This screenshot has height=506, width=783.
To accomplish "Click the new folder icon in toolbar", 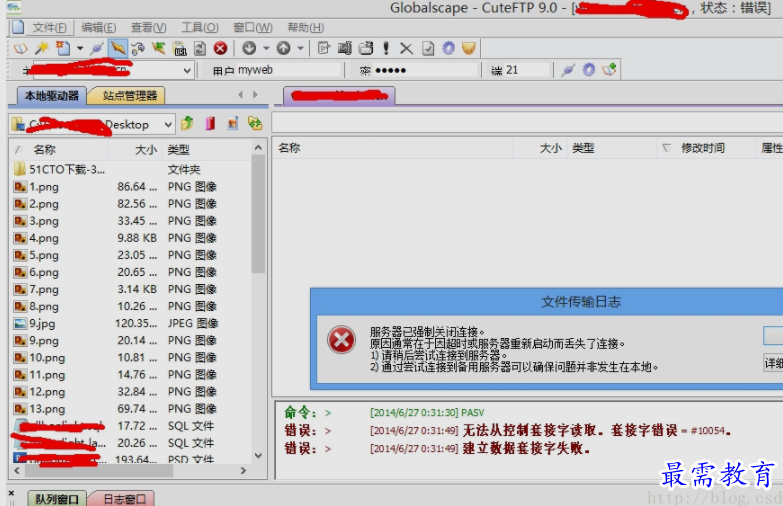I will tap(366, 48).
